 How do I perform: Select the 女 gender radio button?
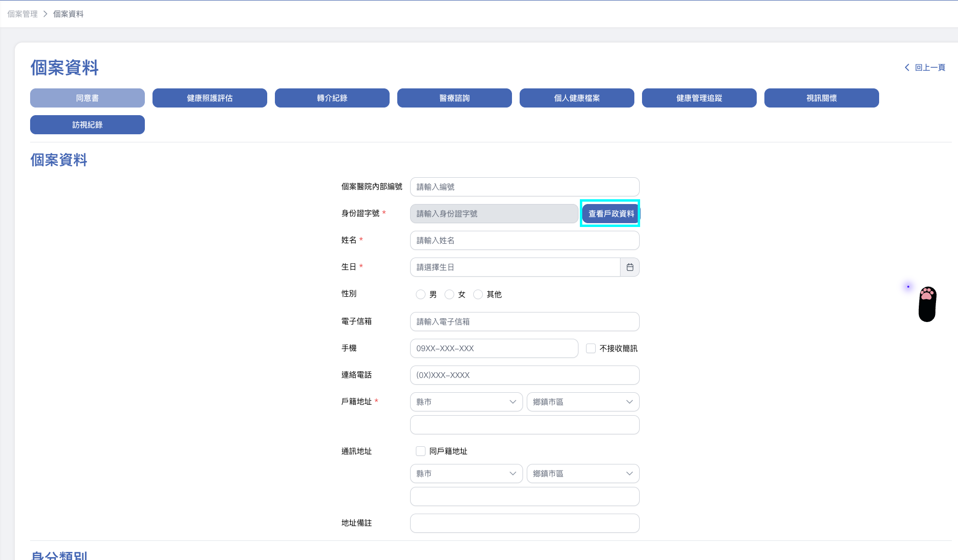(x=449, y=294)
